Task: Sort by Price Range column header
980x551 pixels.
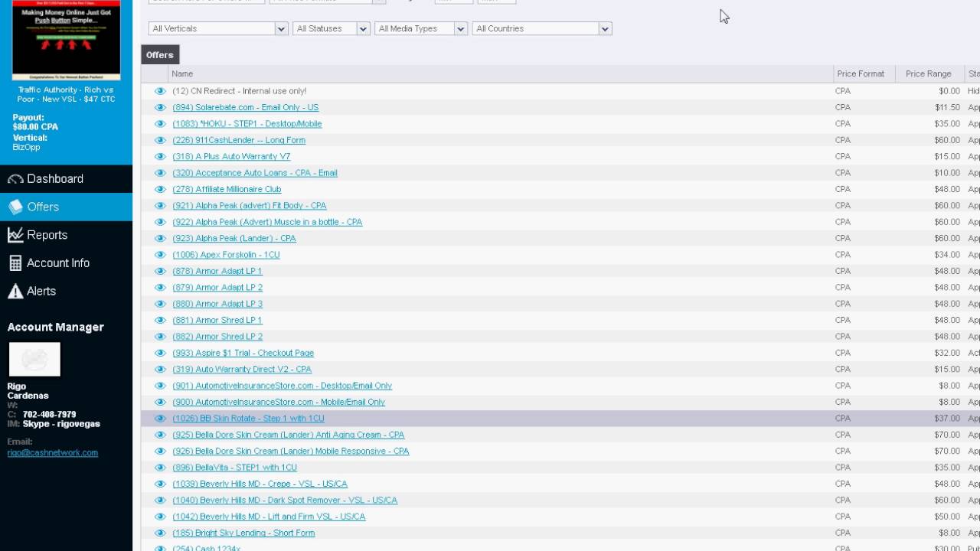Action: 929,74
